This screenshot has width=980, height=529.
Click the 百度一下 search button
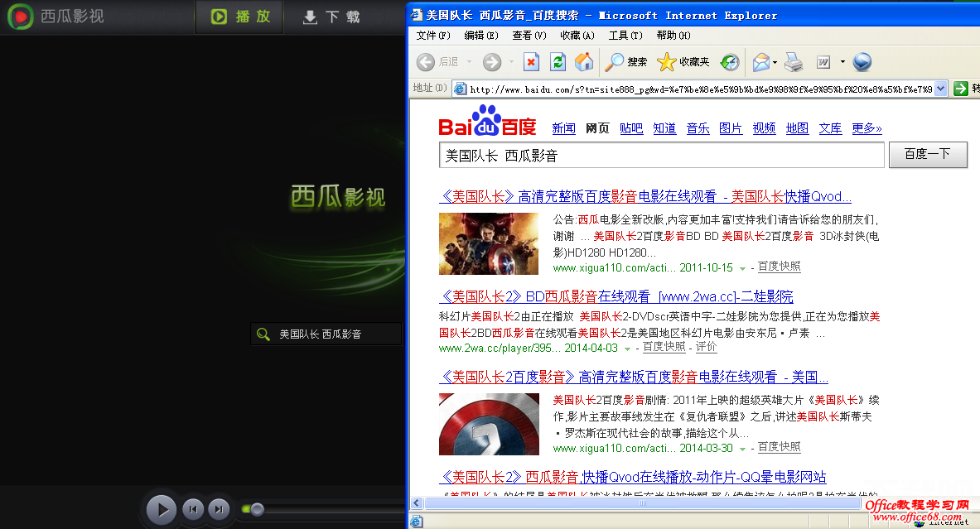tap(928, 154)
